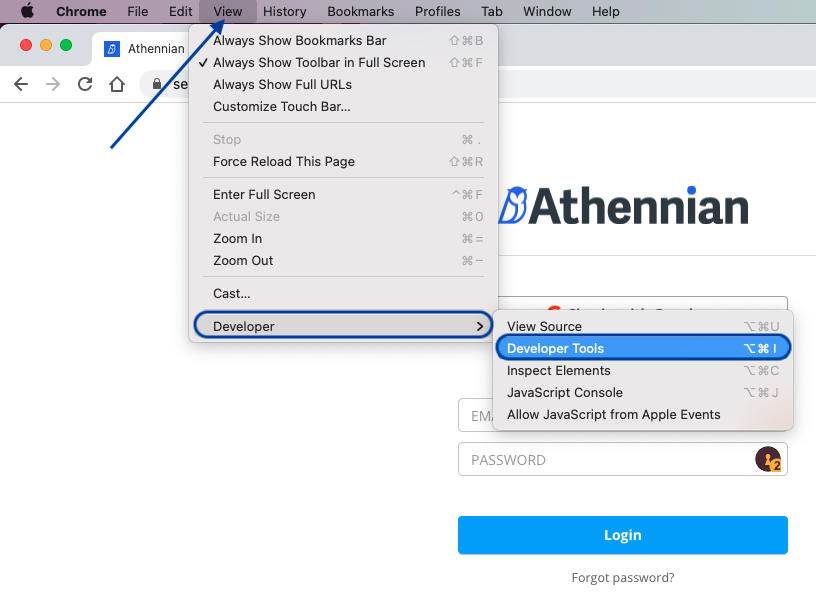
Task: Click the Apple logo menu icon
Action: (27, 12)
